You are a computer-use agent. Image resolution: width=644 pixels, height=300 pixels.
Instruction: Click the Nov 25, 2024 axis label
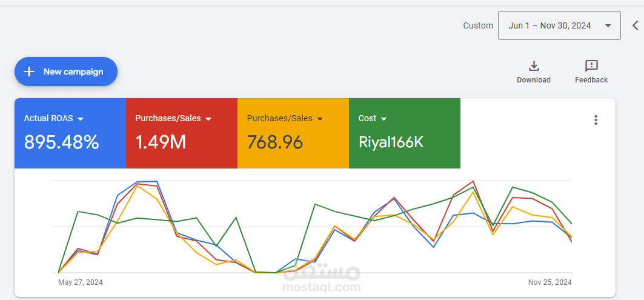coord(549,282)
